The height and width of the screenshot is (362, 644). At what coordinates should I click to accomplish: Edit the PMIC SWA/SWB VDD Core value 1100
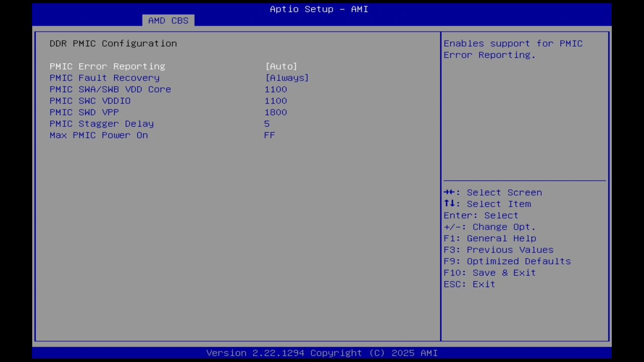[276, 89]
